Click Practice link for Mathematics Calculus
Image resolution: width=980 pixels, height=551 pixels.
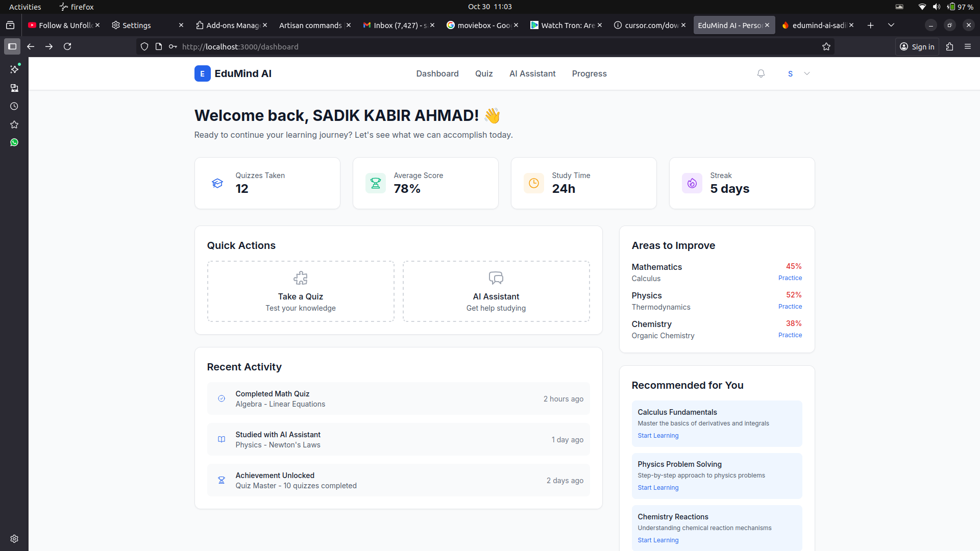[x=790, y=278]
